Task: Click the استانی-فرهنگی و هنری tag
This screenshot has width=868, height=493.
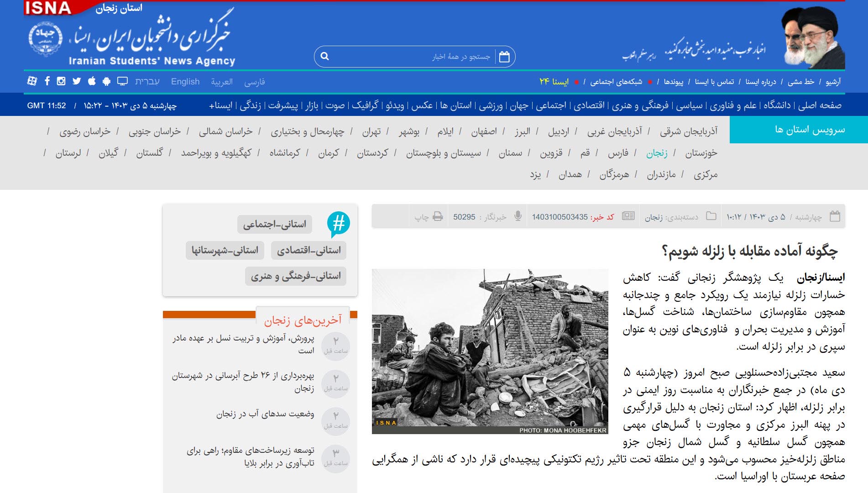Action: tap(296, 276)
